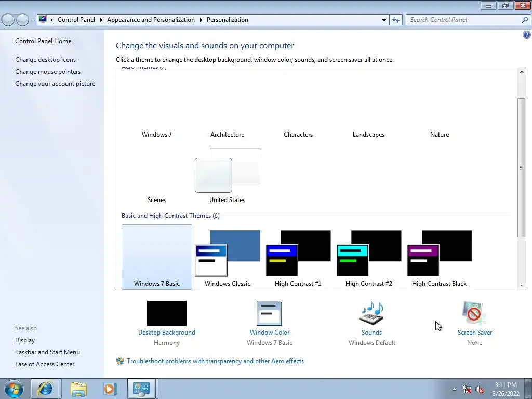The width and height of the screenshot is (532, 399).
Task: Expand the arrow after Control Panel breadcrumb
Action: [101, 20]
